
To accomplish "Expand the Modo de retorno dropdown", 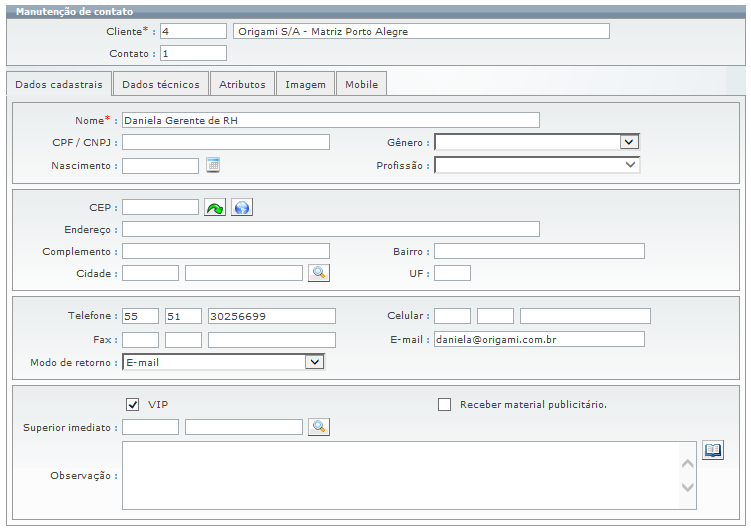I will click(x=314, y=362).
